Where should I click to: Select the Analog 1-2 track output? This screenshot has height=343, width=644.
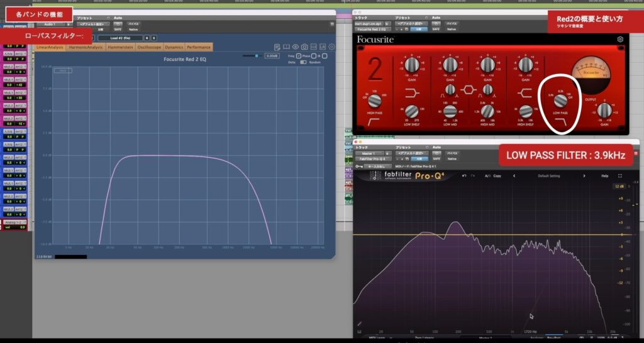[x=14, y=222]
